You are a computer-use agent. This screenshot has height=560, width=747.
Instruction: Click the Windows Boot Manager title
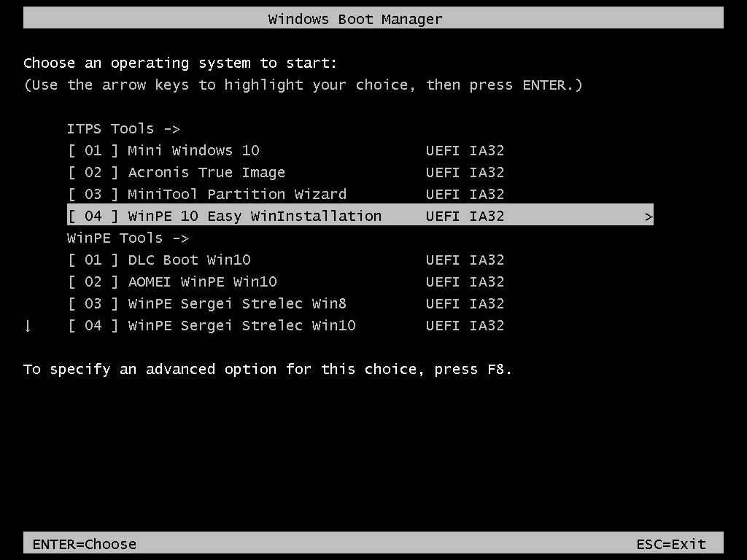click(355, 19)
